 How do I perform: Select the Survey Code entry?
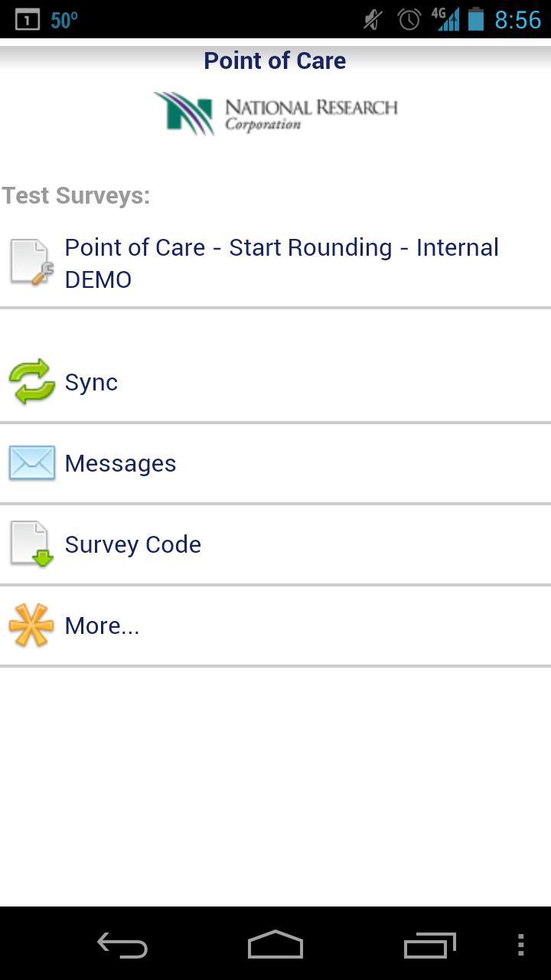click(x=132, y=544)
